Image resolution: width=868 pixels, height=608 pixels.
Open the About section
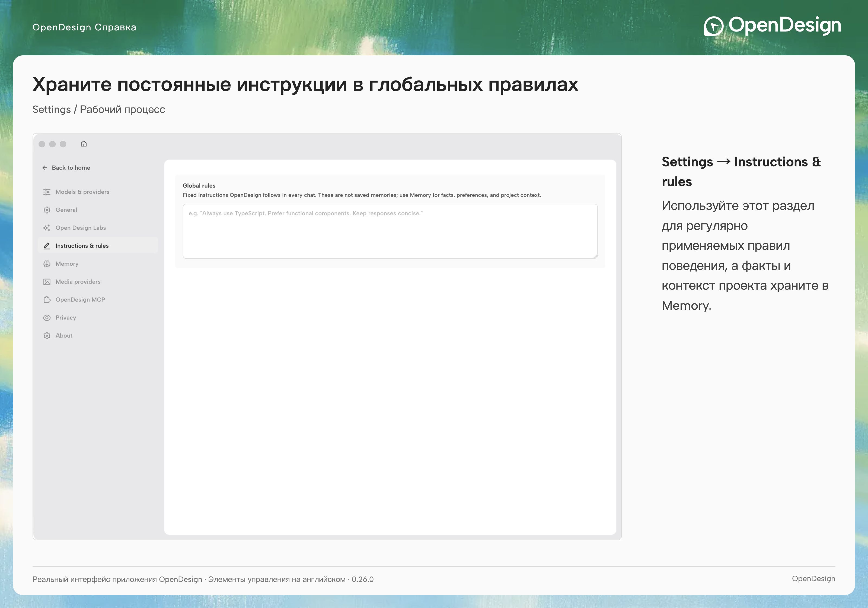[x=98, y=335]
